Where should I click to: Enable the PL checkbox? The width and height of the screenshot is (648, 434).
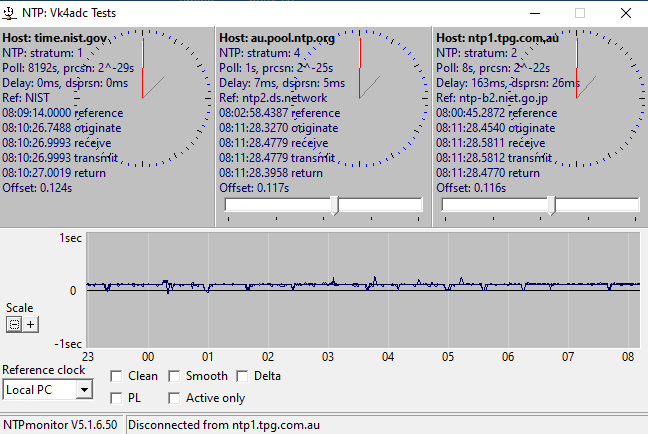(117, 398)
